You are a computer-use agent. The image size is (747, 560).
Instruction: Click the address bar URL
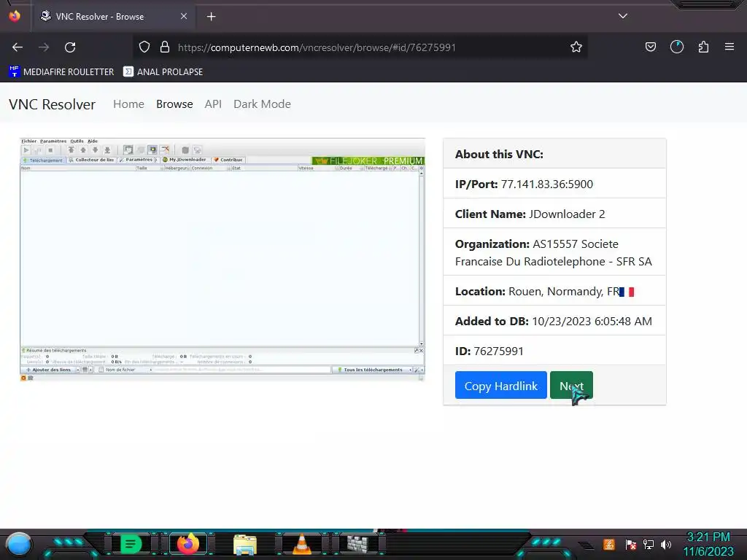317,47
